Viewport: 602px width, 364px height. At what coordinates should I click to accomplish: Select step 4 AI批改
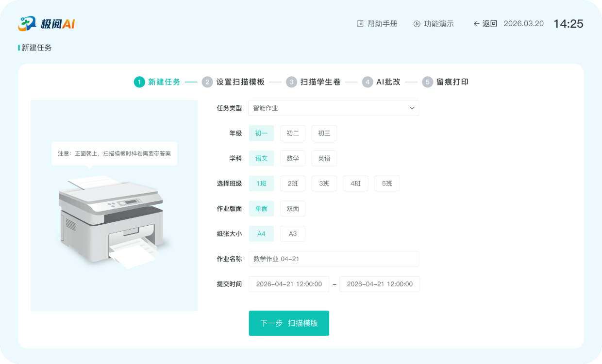(381, 82)
